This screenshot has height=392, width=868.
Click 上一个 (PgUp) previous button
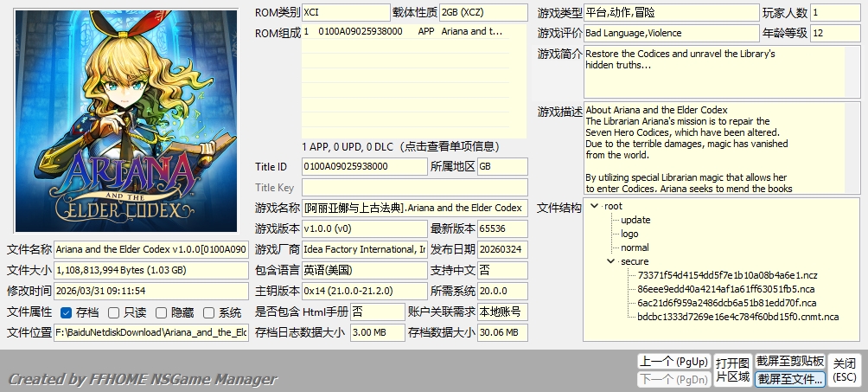(673, 361)
